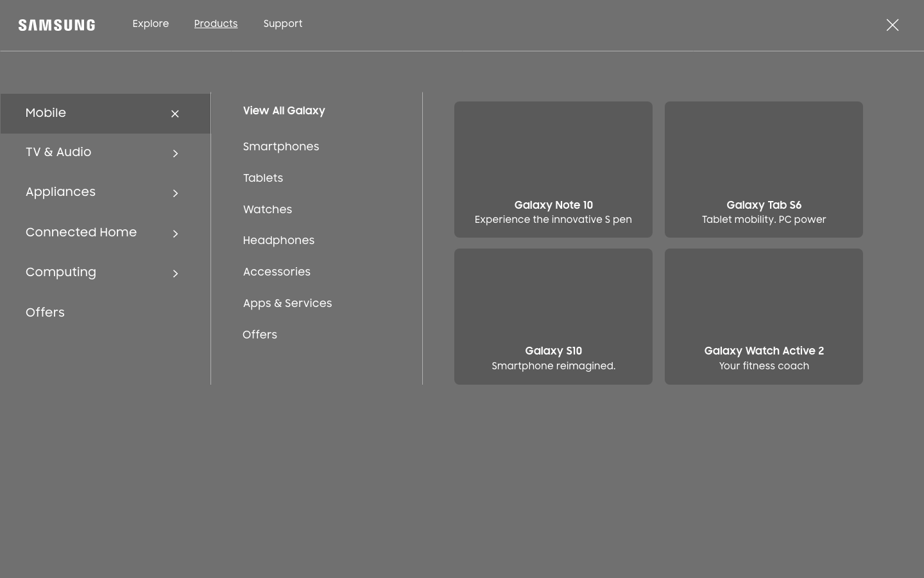The image size is (924, 578).
Task: Open the View All Galaxy link
Action: pos(284,111)
